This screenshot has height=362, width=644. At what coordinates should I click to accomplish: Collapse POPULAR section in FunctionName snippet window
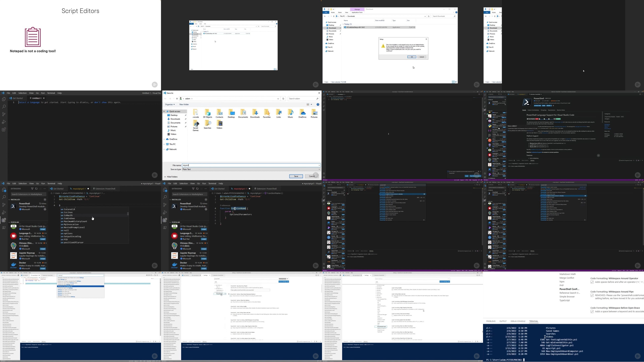pyautogui.click(x=170, y=222)
